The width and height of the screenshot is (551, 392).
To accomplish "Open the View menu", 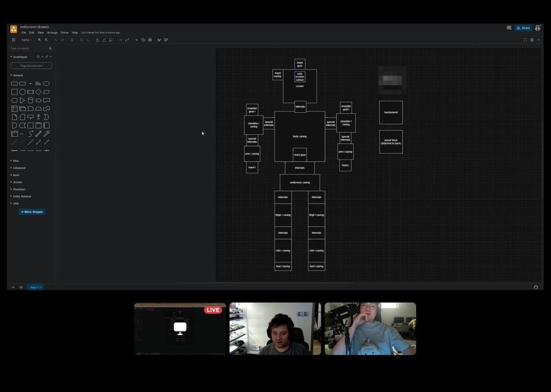I will click(x=40, y=33).
